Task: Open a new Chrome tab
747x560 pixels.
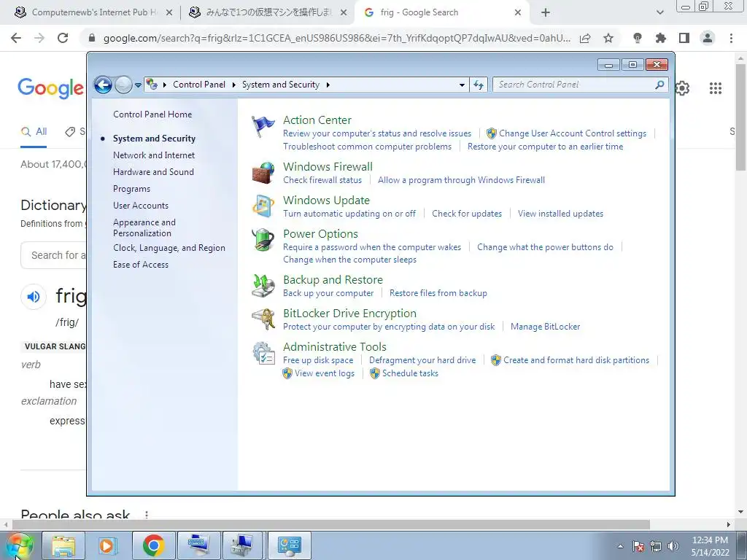Action: pyautogui.click(x=546, y=12)
